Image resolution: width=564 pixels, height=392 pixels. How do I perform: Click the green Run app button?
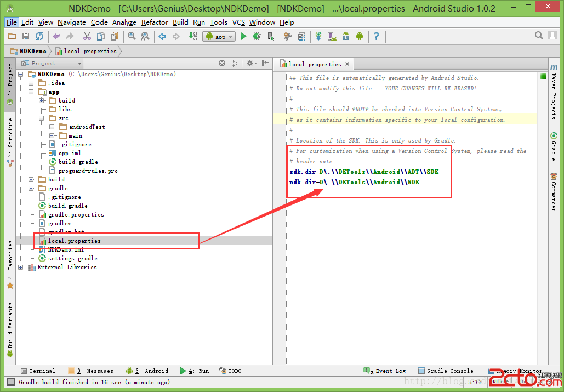pyautogui.click(x=244, y=36)
